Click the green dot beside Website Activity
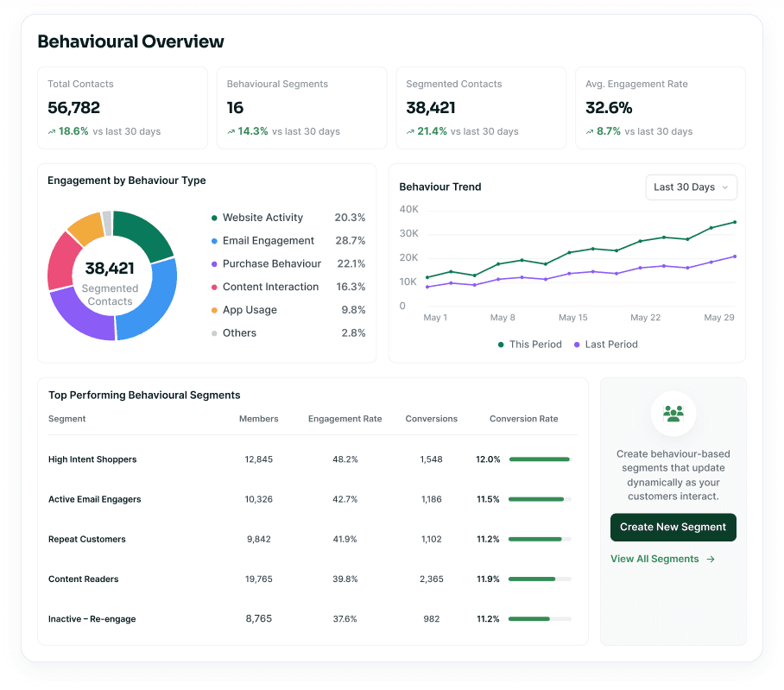The height and width of the screenshot is (690, 784). pyautogui.click(x=214, y=218)
